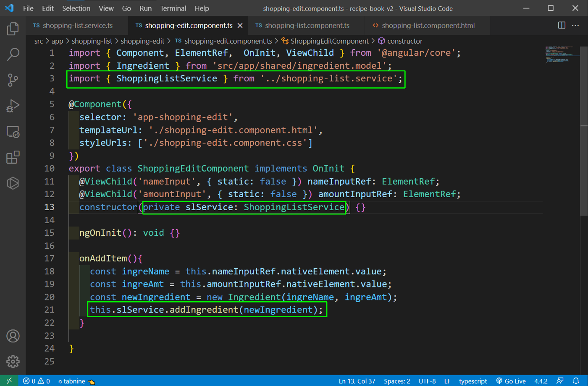The height and width of the screenshot is (386, 588).
Task: Change end of line sequence LF
Action: 447,381
